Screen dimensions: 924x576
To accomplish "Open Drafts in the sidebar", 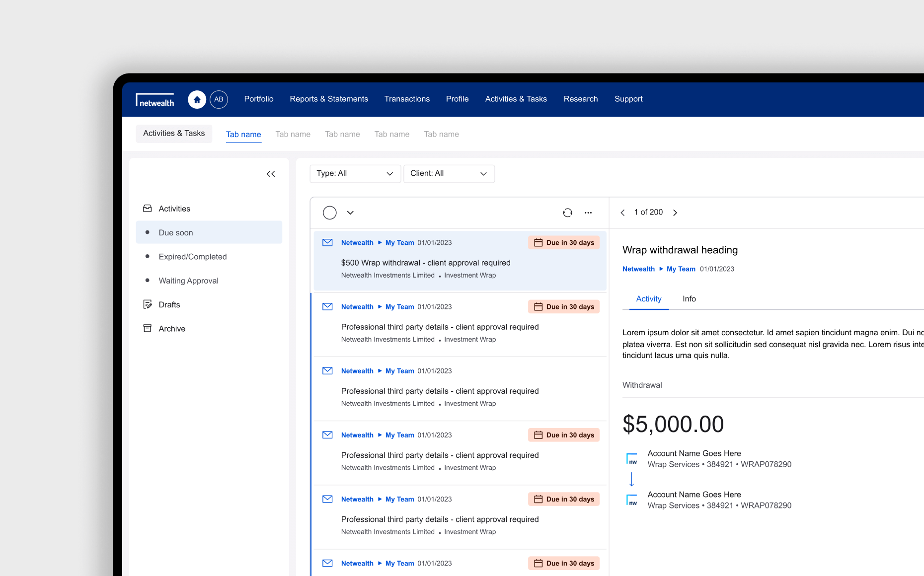I will pyautogui.click(x=169, y=305).
